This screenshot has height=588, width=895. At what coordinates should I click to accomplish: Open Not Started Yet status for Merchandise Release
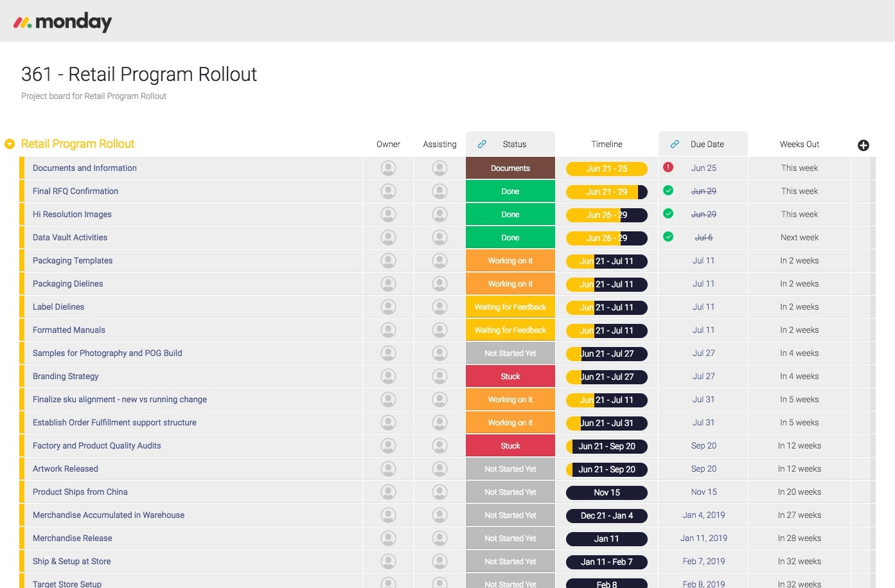click(510, 538)
